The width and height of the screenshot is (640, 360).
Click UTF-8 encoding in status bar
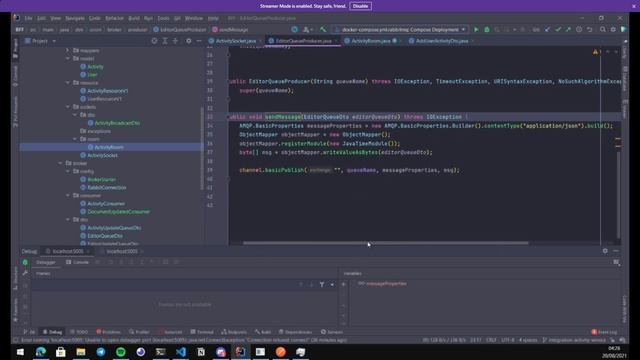(x=507, y=340)
